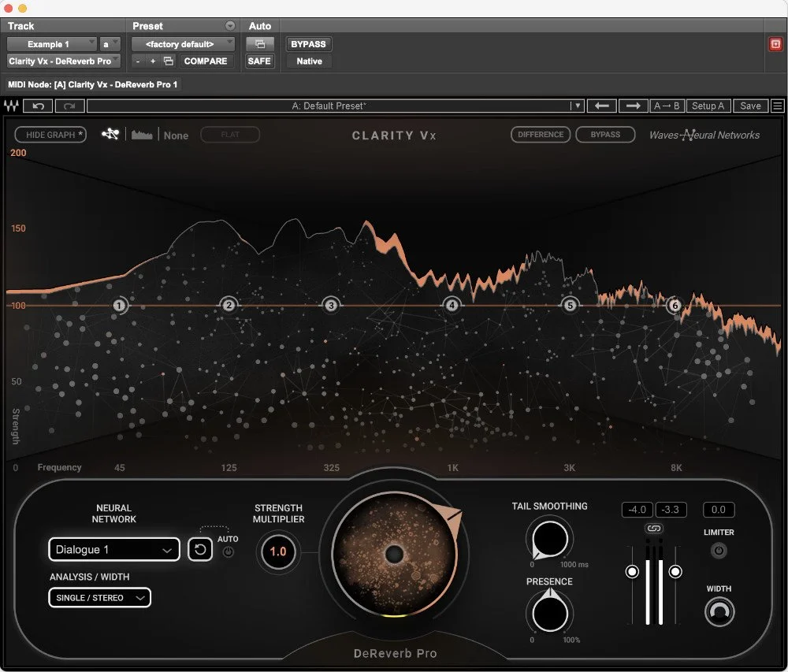The image size is (788, 672).
Task: Click the MIDI Node label
Action: tap(92, 84)
